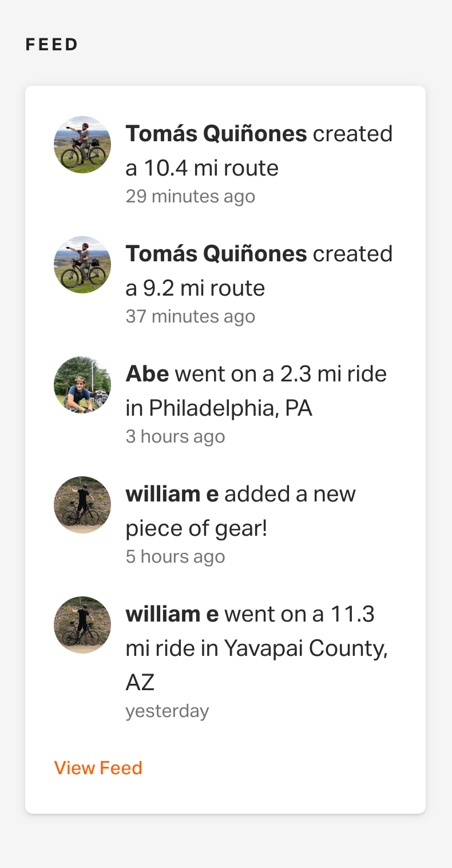This screenshot has height=868, width=452.
Task: Click the 3 hours ago timestamp
Action: point(175,437)
